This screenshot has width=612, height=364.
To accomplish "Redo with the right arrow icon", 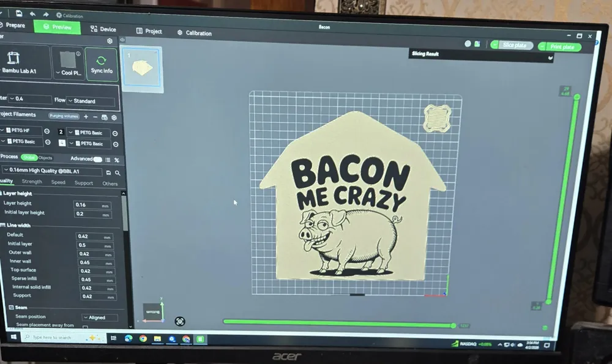I will point(46,15).
